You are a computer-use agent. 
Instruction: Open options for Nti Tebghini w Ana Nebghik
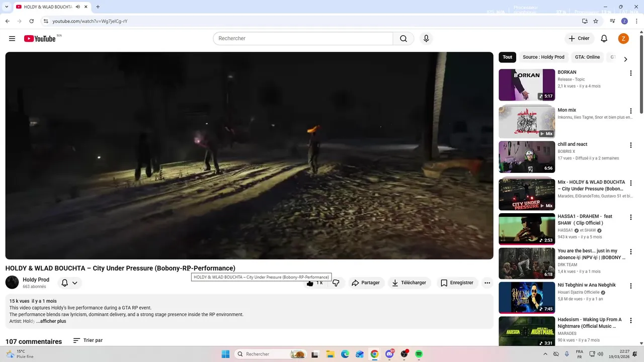[631, 286]
